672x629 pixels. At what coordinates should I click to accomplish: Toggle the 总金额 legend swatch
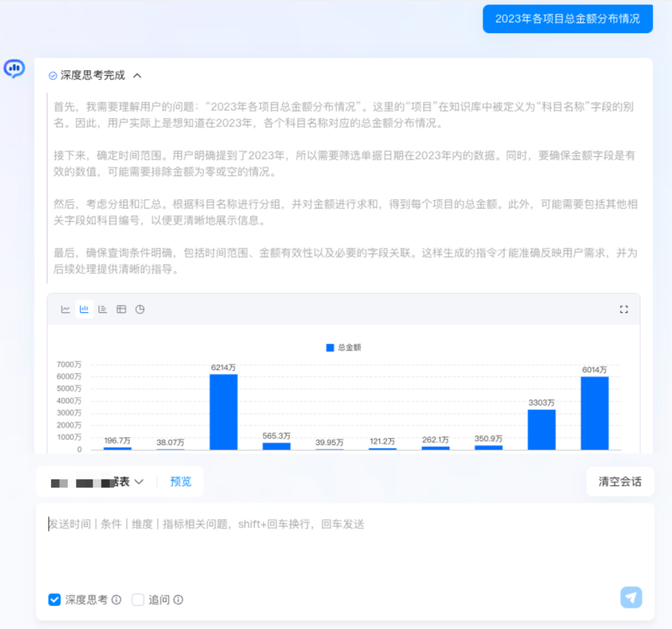click(x=330, y=348)
